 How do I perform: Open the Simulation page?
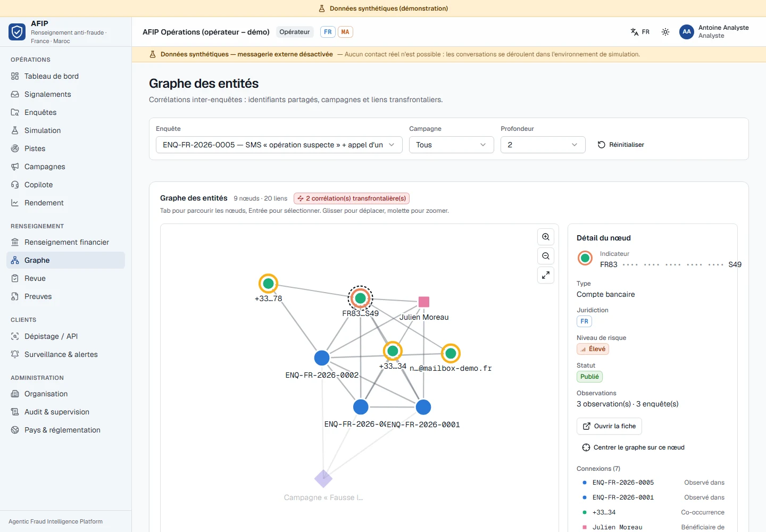pos(66,130)
